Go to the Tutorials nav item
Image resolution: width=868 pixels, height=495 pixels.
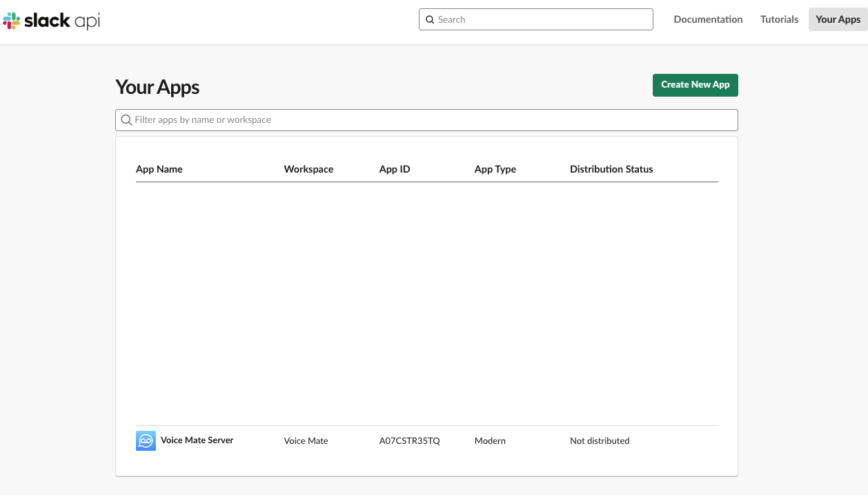779,19
